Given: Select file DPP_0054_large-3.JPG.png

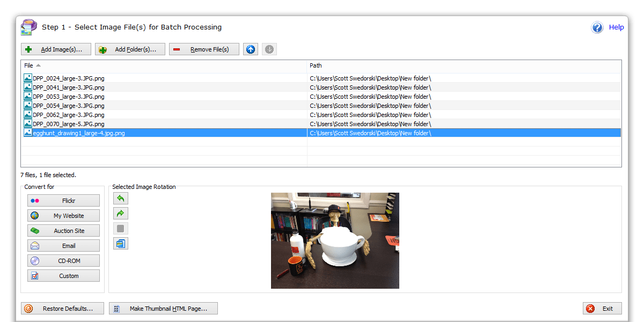Looking at the screenshot, I should (68, 106).
